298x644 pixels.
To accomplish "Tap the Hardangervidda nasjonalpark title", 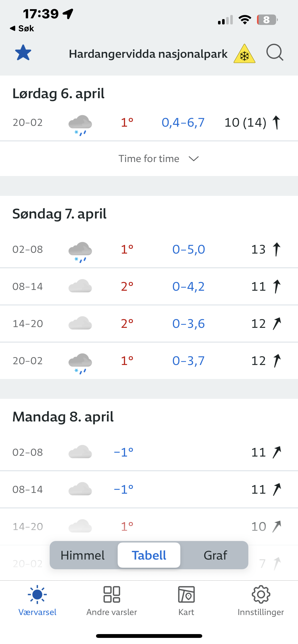I will click(148, 54).
